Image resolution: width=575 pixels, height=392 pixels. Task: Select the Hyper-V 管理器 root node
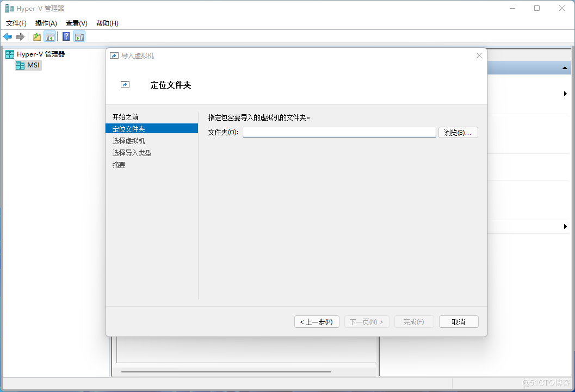[40, 54]
